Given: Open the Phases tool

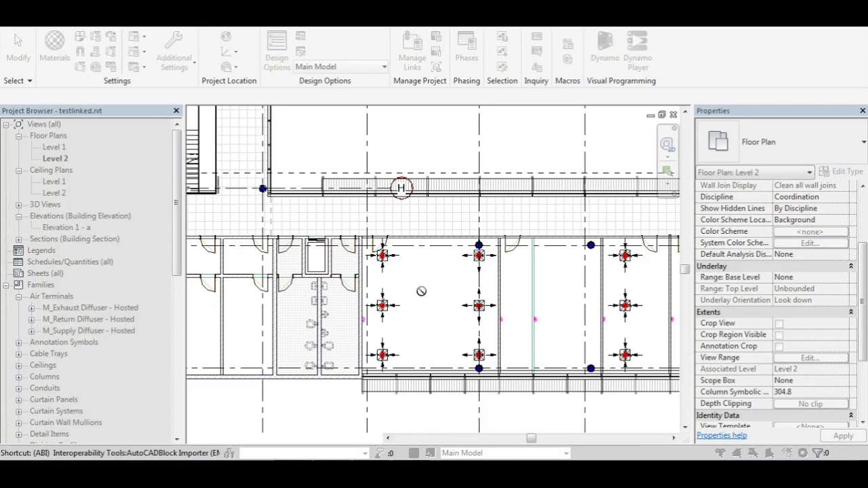Looking at the screenshot, I should 467,47.
